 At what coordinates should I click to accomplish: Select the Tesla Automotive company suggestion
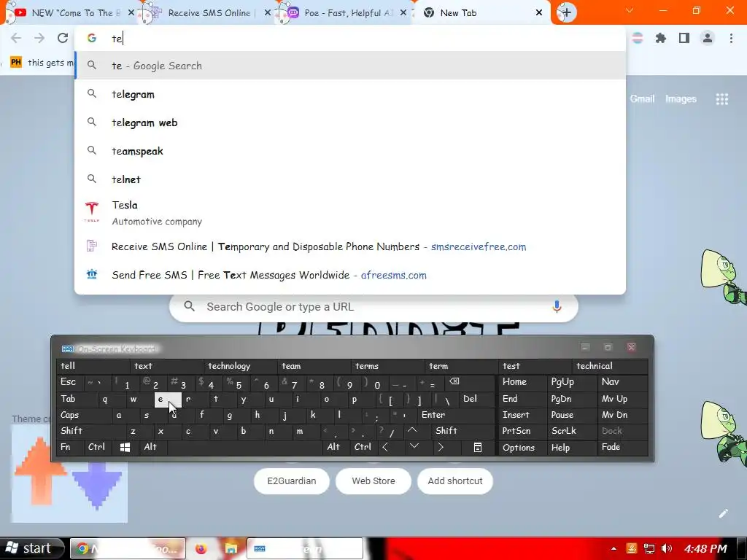pos(350,213)
